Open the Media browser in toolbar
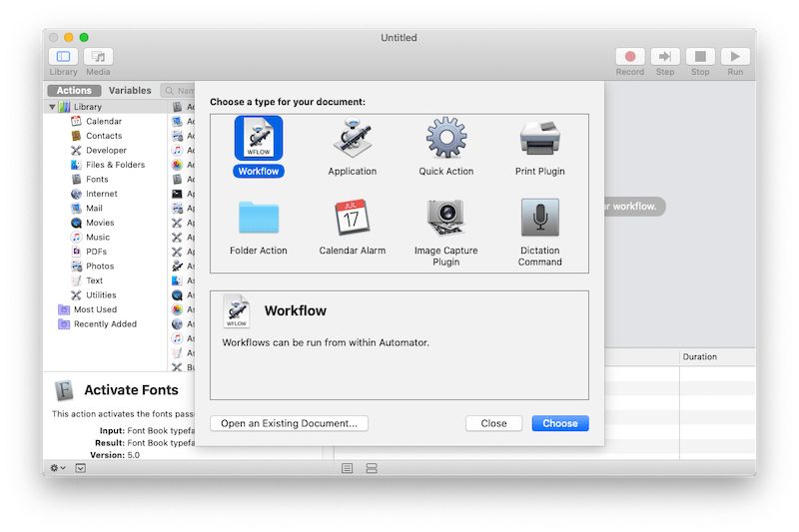 point(98,57)
